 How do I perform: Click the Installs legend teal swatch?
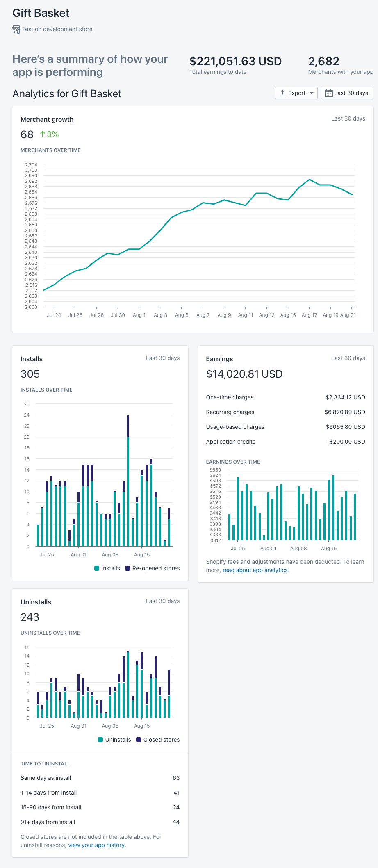(x=97, y=568)
